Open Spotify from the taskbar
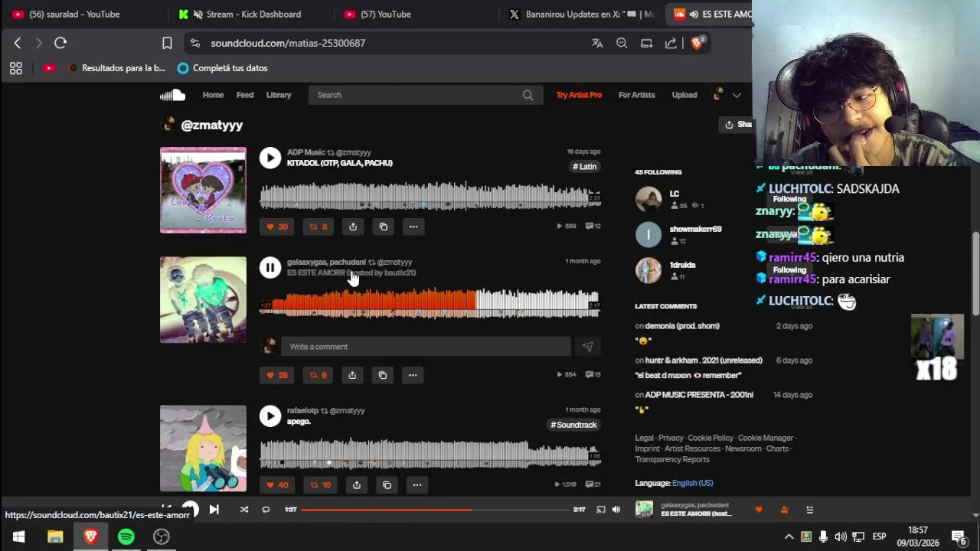980x551 pixels. 126,536
